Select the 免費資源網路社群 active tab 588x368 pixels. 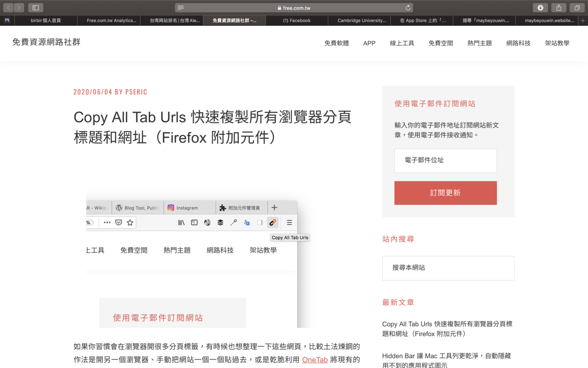234,20
